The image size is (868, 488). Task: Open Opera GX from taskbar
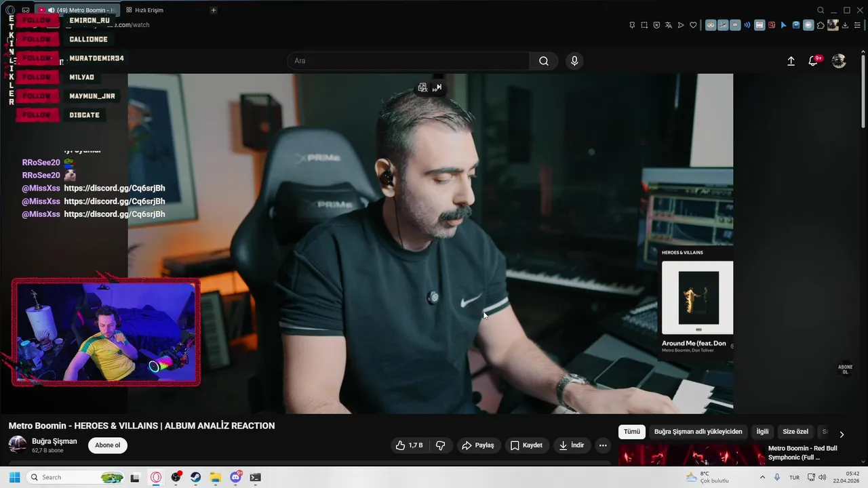[x=156, y=477]
